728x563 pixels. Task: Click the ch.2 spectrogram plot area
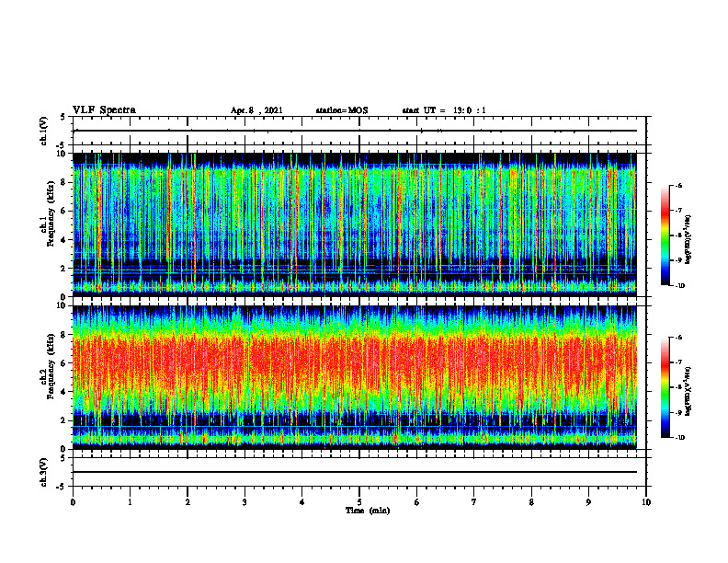[355, 377]
